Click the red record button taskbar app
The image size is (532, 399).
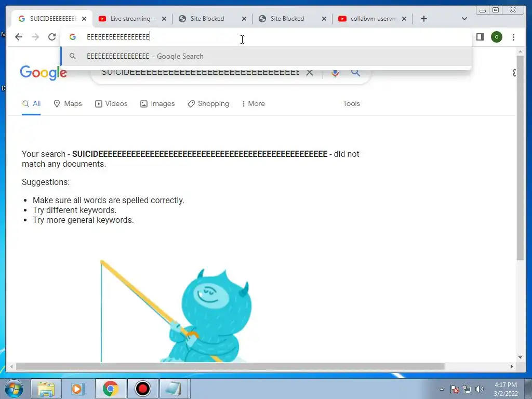pos(143,389)
